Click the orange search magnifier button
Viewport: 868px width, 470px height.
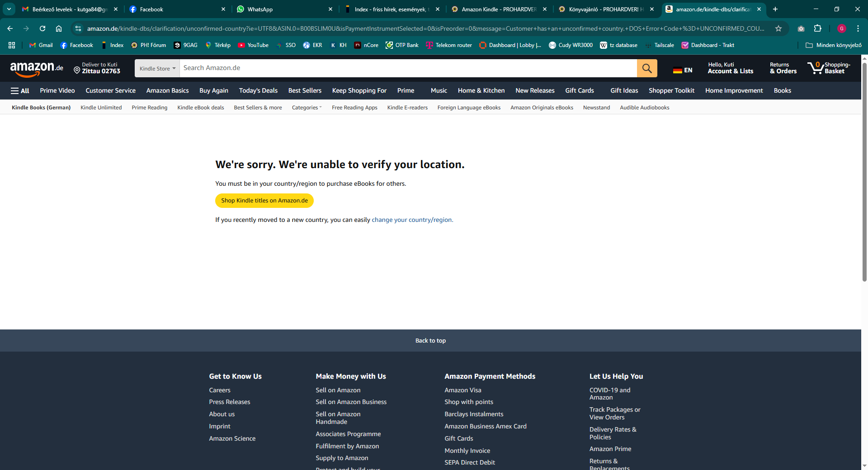coord(647,68)
